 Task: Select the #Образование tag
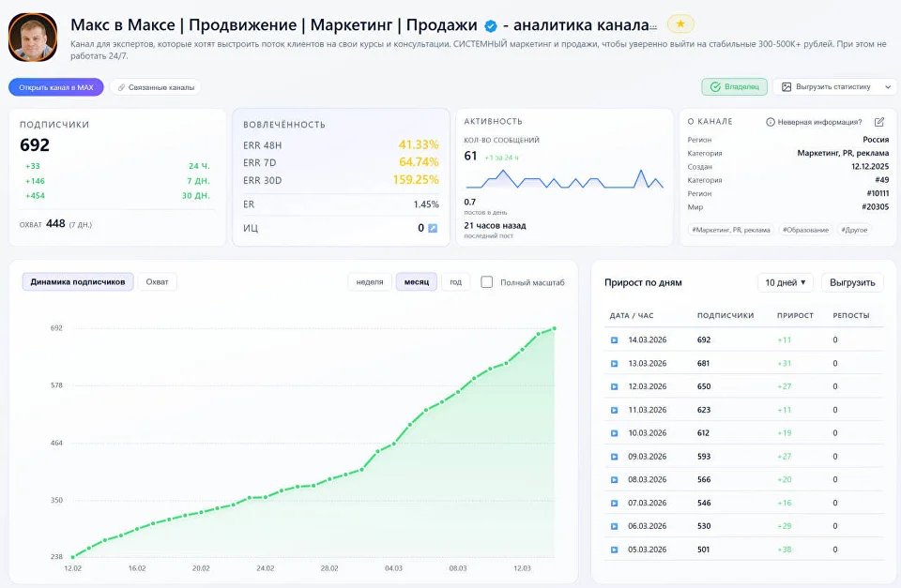click(805, 230)
